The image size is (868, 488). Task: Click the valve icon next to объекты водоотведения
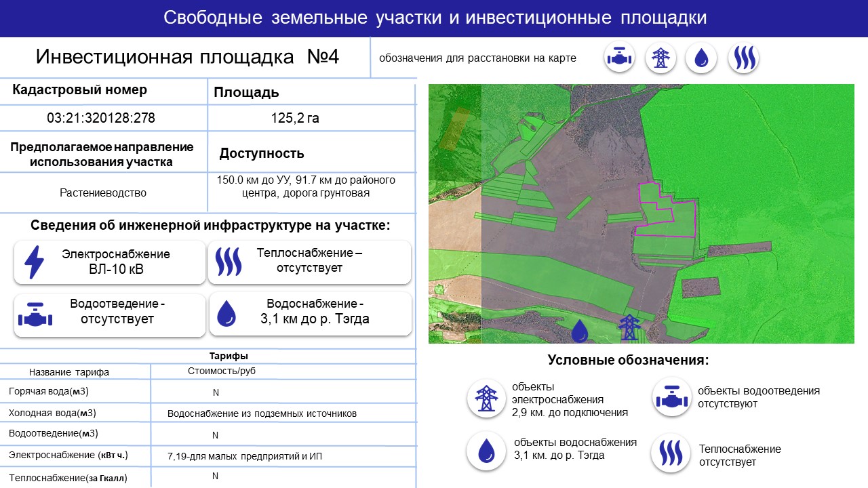[671, 398]
